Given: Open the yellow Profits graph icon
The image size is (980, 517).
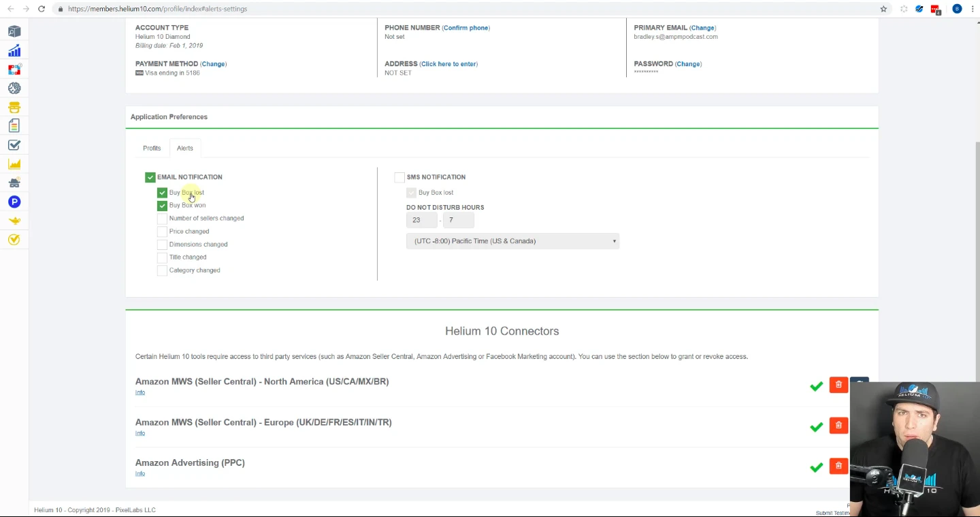Looking at the screenshot, I should [14, 163].
